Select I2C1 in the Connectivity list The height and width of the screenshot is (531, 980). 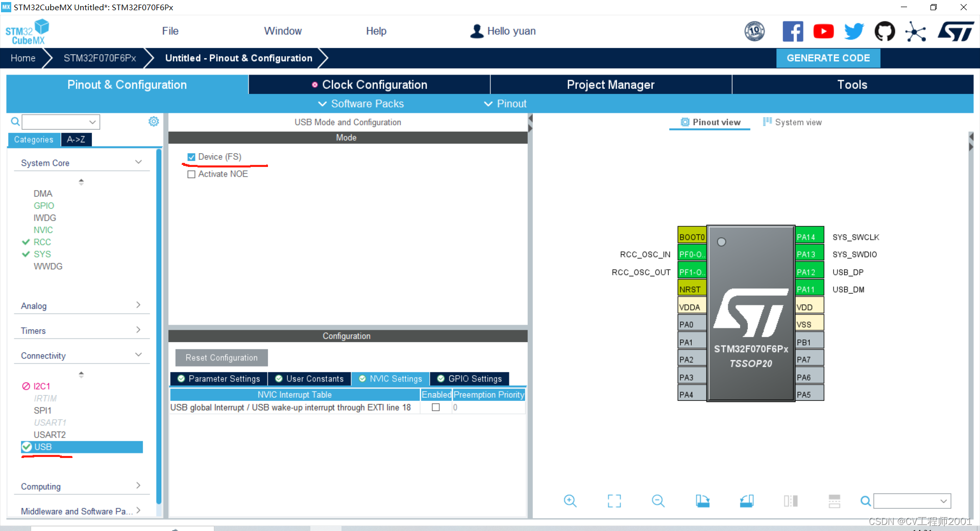(x=42, y=387)
